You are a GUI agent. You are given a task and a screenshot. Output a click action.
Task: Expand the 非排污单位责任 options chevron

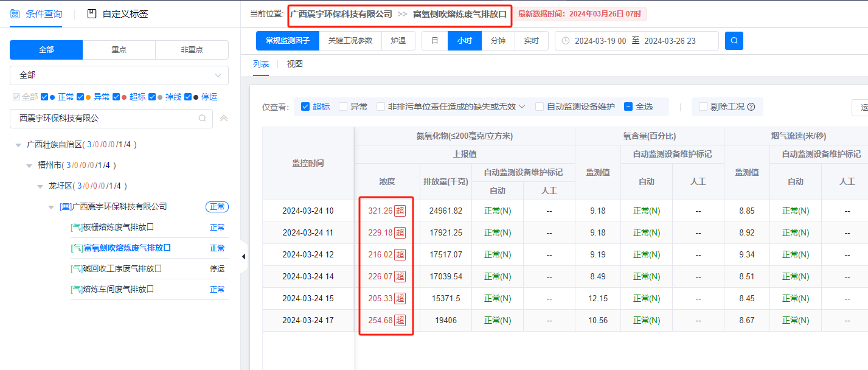[521, 106]
